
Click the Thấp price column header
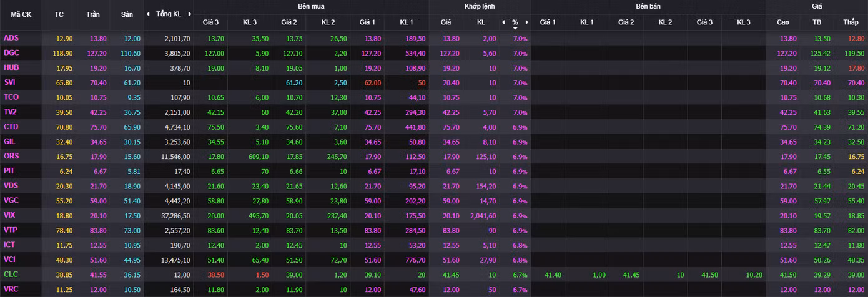click(851, 22)
